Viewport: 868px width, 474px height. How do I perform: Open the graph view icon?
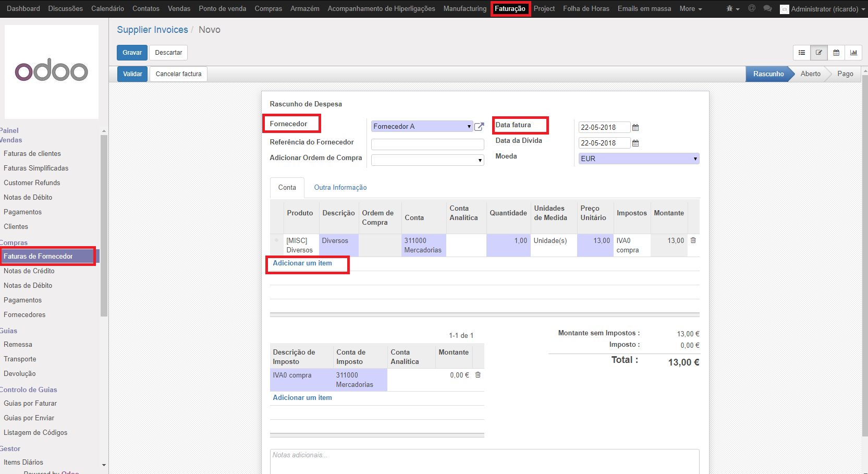854,53
